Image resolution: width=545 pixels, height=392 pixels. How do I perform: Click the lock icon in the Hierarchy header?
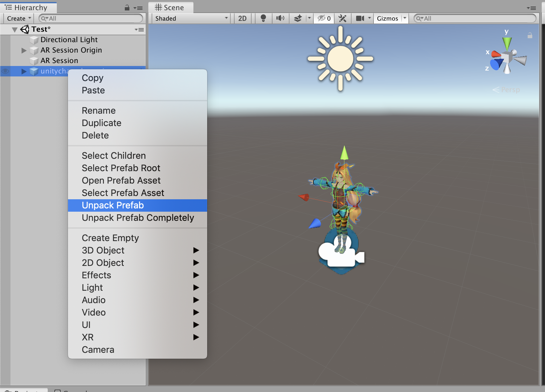point(126,8)
